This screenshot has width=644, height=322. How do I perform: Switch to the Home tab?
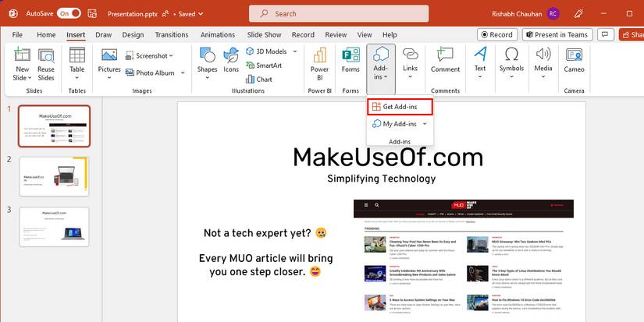coord(46,35)
